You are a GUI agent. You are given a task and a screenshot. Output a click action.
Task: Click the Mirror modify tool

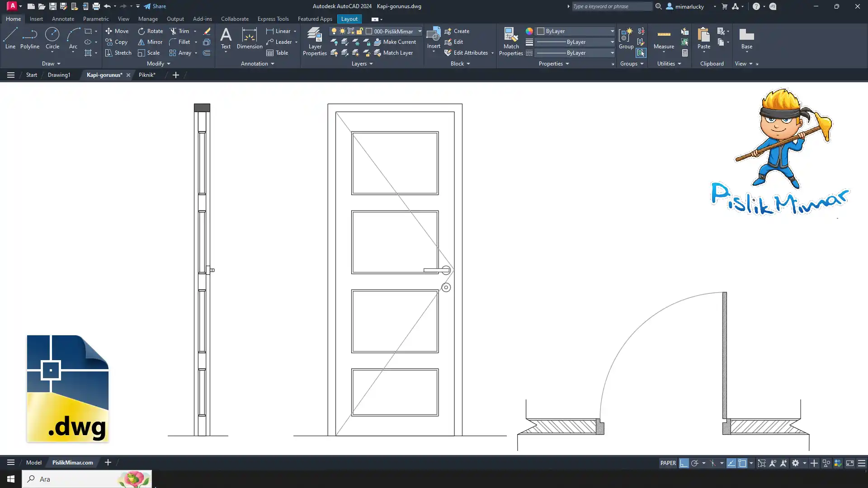click(150, 42)
